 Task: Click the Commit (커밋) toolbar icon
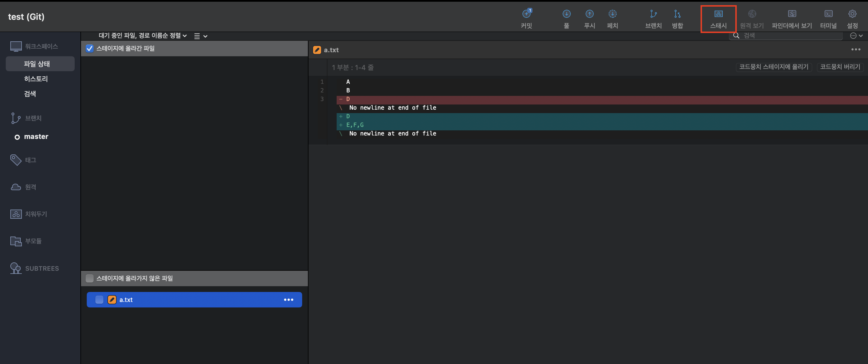point(526,14)
